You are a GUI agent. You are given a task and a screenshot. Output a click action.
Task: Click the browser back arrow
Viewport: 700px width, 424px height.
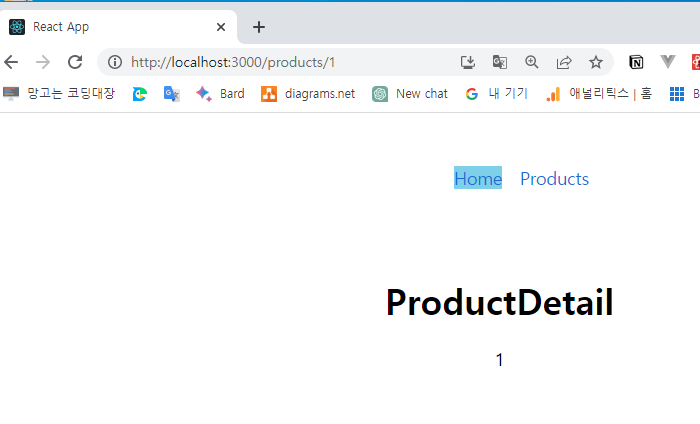tap(11, 62)
